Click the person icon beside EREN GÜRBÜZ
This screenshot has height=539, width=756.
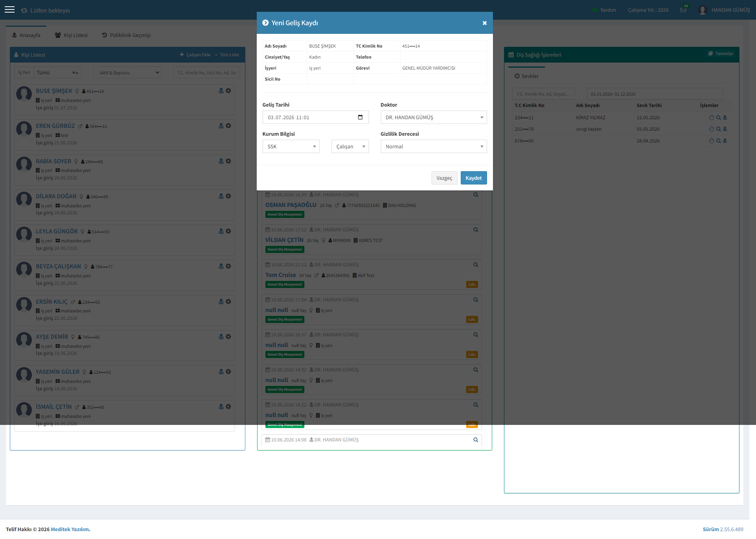click(221, 126)
